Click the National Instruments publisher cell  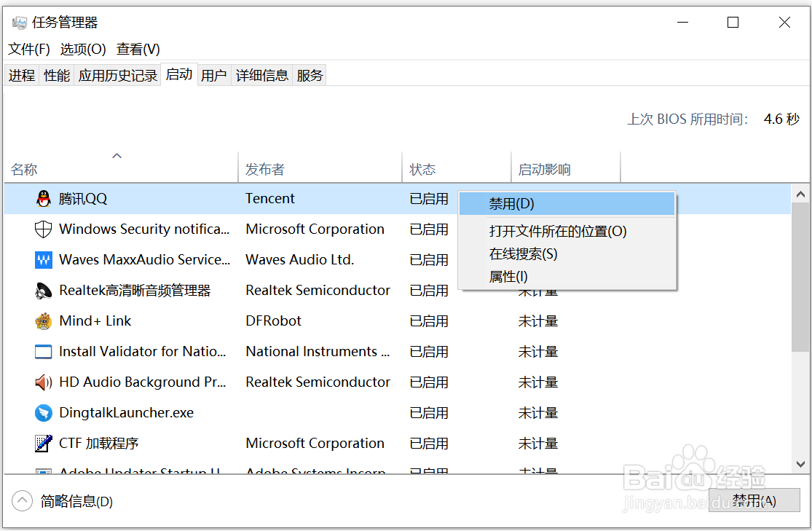coord(318,351)
